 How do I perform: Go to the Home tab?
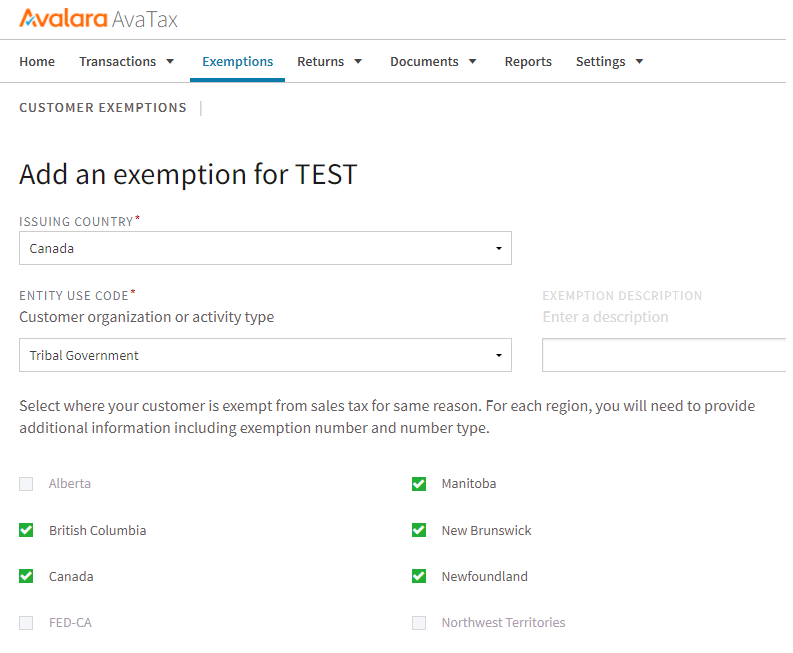click(x=37, y=61)
